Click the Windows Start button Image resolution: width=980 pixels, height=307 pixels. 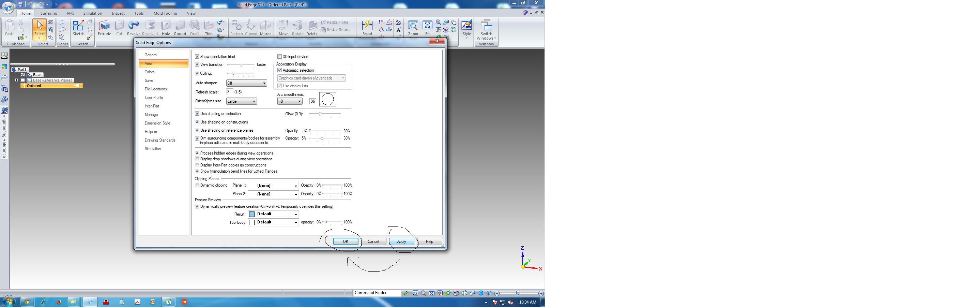[x=9, y=302]
